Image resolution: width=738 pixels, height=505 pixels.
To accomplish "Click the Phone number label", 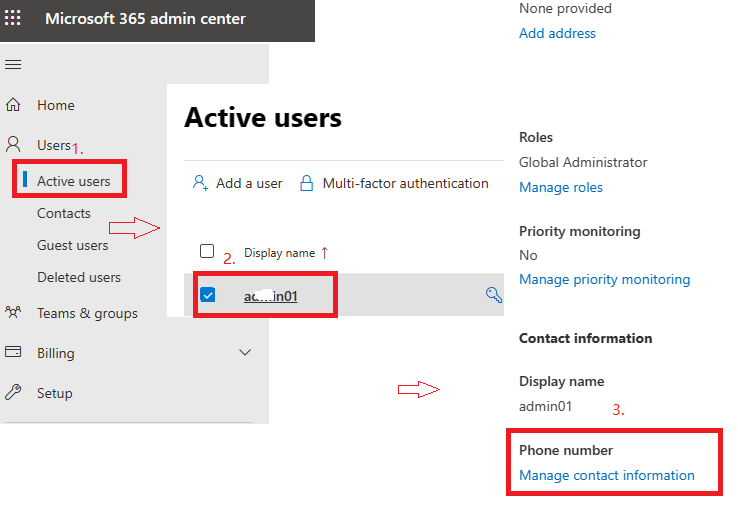I will 566,450.
